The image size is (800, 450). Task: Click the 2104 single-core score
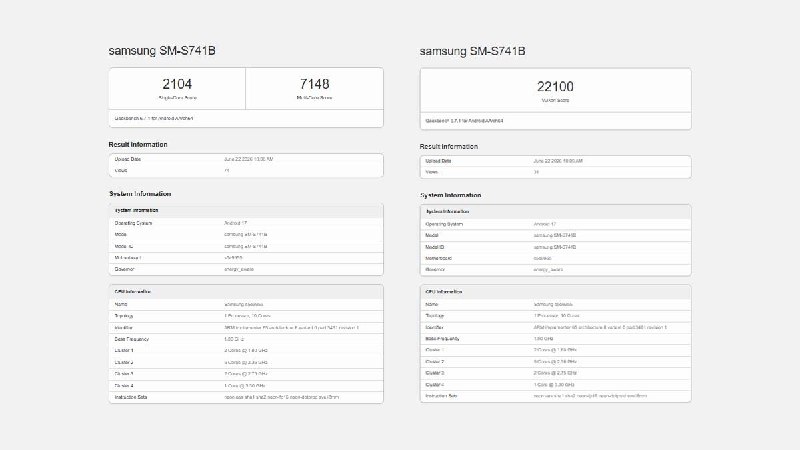177,84
